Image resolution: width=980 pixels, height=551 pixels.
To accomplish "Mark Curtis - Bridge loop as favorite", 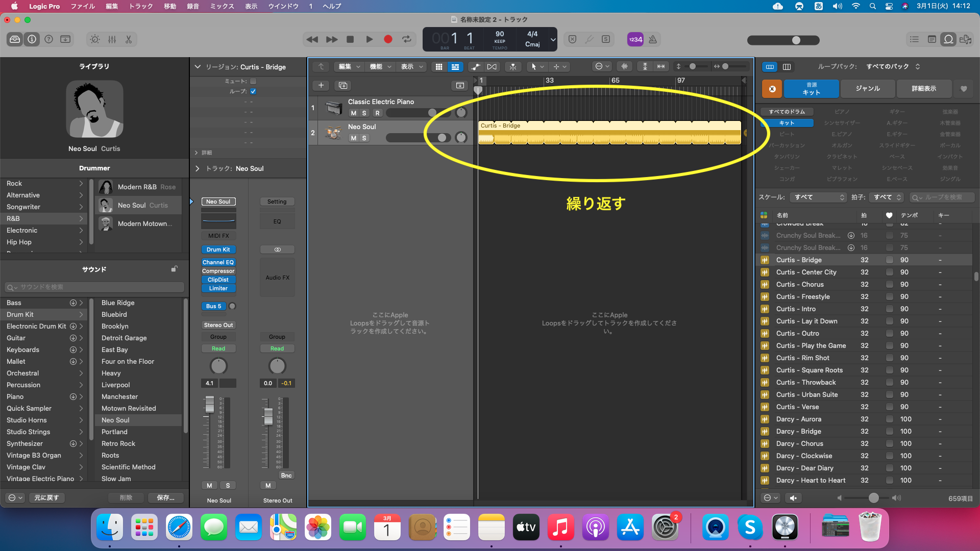I will click(x=890, y=260).
